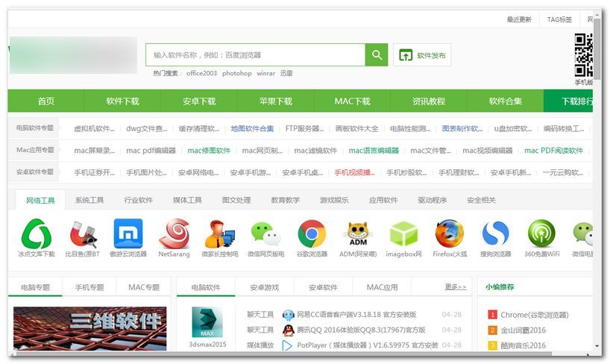The image size is (610, 364).
Task: Click rank 2 badge beside 金山词霸2016
Action: click(x=492, y=330)
